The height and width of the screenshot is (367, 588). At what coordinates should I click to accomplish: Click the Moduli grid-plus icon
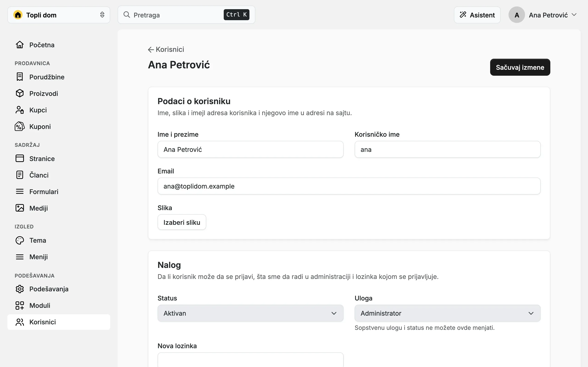tap(20, 305)
